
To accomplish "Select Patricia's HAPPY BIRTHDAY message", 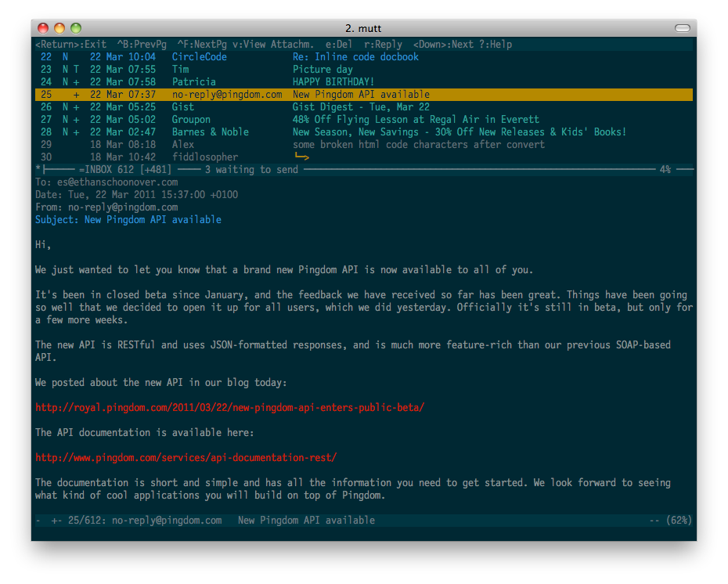I will point(333,82).
